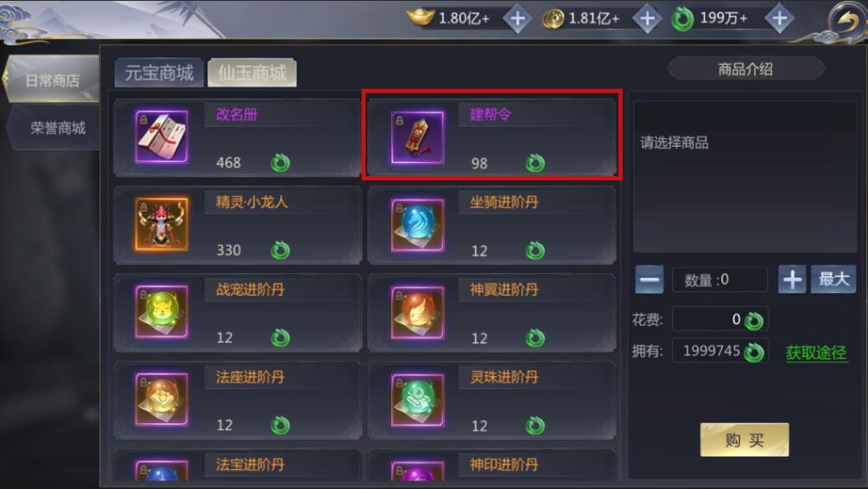Open the 荣誉商城 side tab

(x=55, y=128)
